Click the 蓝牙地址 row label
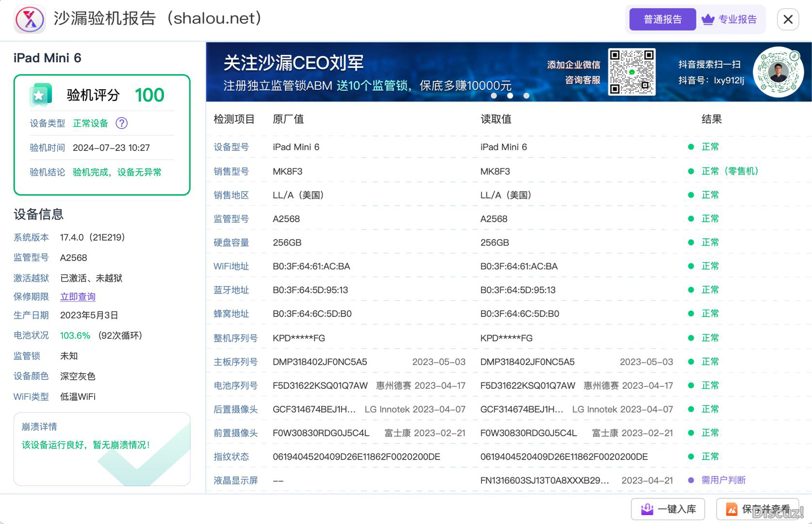The width and height of the screenshot is (812, 524). (231, 290)
